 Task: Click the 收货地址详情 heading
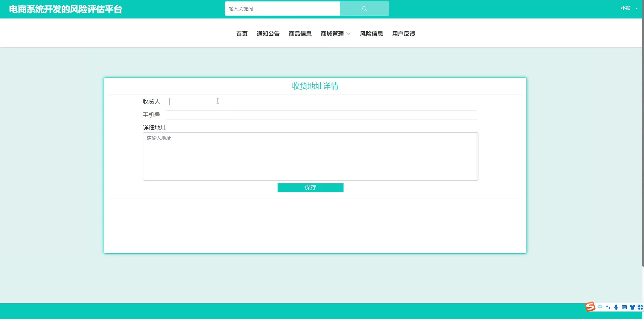pyautogui.click(x=315, y=86)
